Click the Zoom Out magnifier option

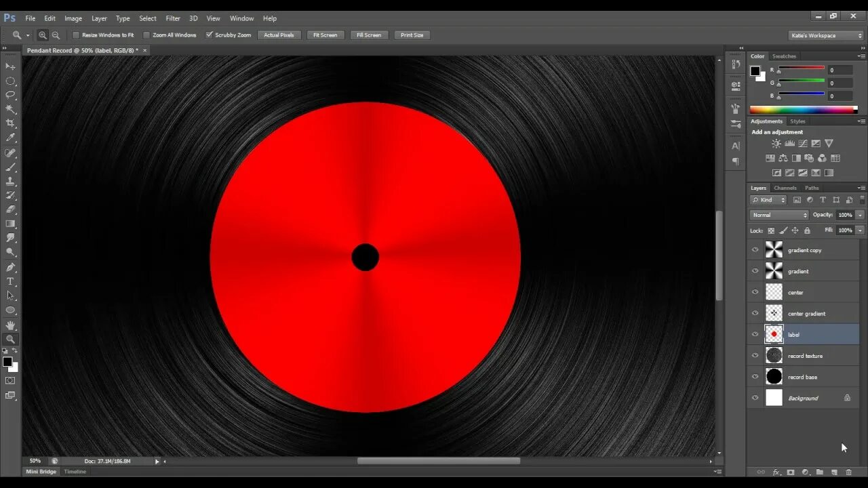click(56, 35)
